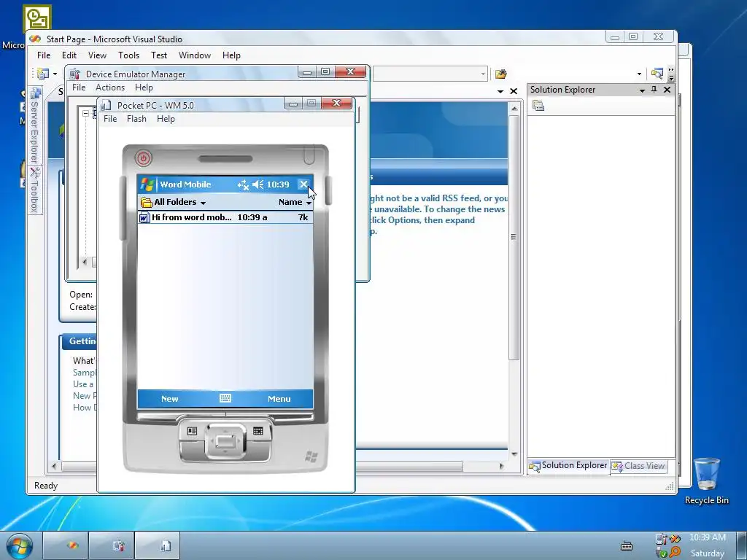Click the taskbar clock
Image resolution: width=747 pixels, height=560 pixels.
708,545
